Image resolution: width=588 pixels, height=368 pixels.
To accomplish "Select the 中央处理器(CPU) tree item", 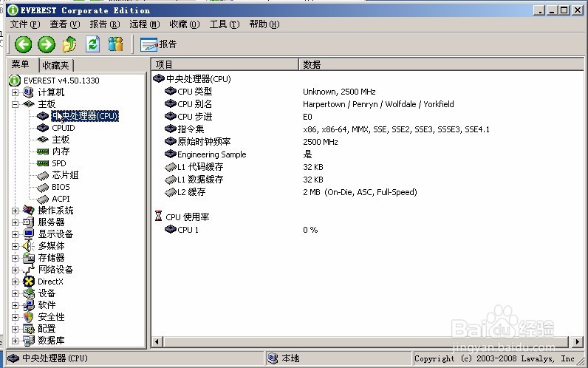I will [x=85, y=116].
